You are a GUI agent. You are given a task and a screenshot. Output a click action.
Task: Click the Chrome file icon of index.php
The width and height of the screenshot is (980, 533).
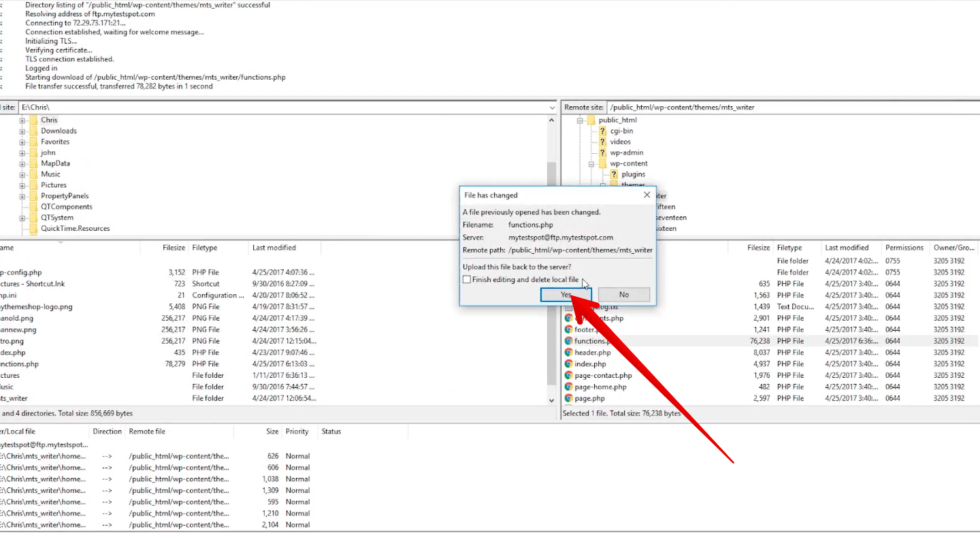click(x=569, y=364)
